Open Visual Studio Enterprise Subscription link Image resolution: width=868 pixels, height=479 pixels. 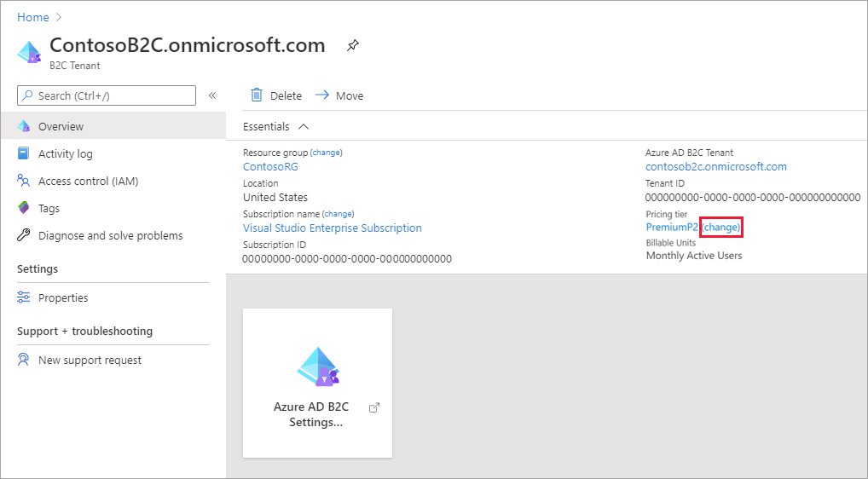(333, 228)
